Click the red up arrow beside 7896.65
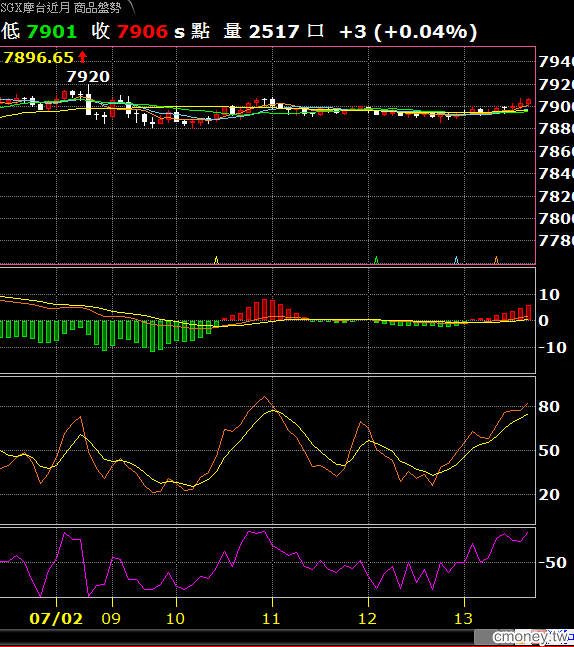Viewport: 574px width, 647px height. click(83, 57)
